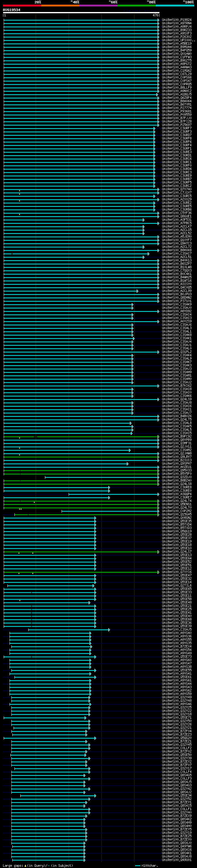This screenshot has width=197, height=868.
Task: Select the UniRef100_Q5QG19 label
Action: pos(176,531)
